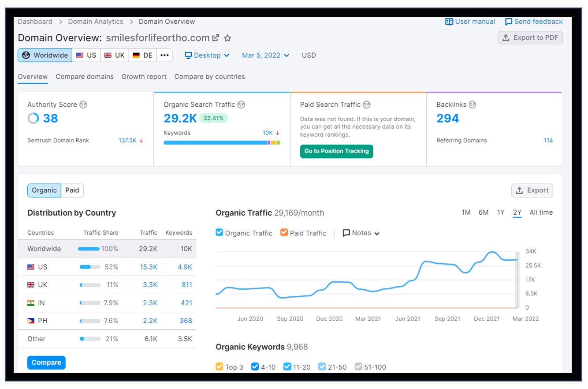The width and height of the screenshot is (588, 389).
Task: Click the Export to PDF button
Action: (530, 37)
